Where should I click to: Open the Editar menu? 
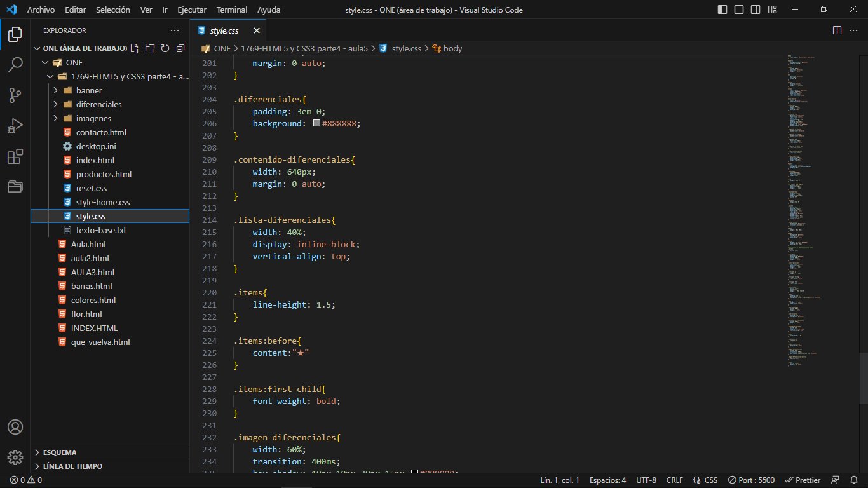[76, 10]
